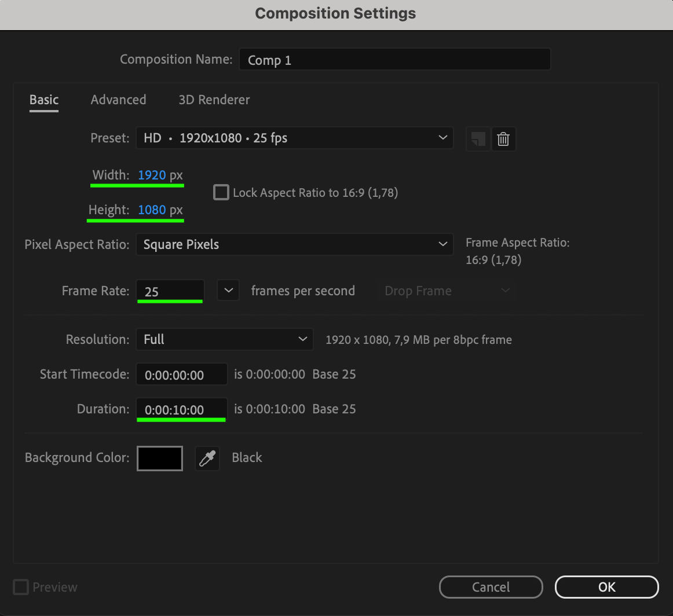Viewport: 673px width, 616px height.
Task: Click the save preset icon
Action: click(478, 139)
